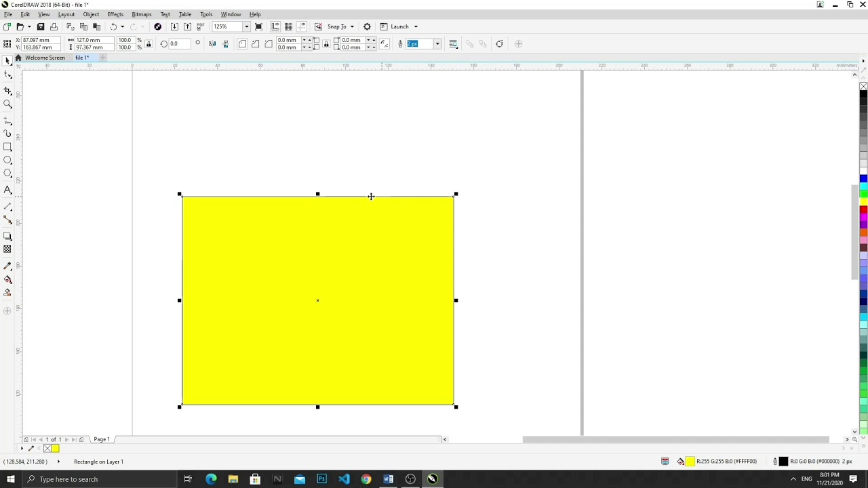Image resolution: width=868 pixels, height=488 pixels.
Task: Mirror the selected rectangle vertically
Action: (224, 43)
